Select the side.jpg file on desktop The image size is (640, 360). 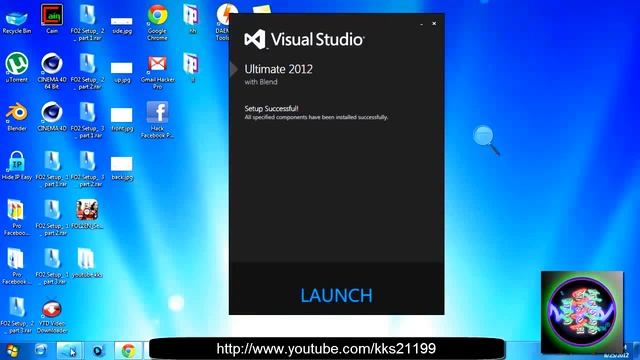pyautogui.click(x=122, y=25)
